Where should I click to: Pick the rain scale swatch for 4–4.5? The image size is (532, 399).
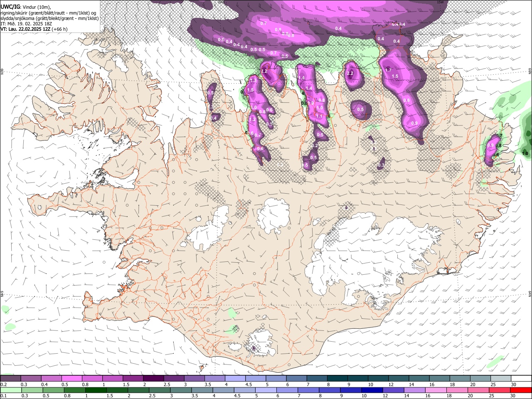(x=223, y=390)
